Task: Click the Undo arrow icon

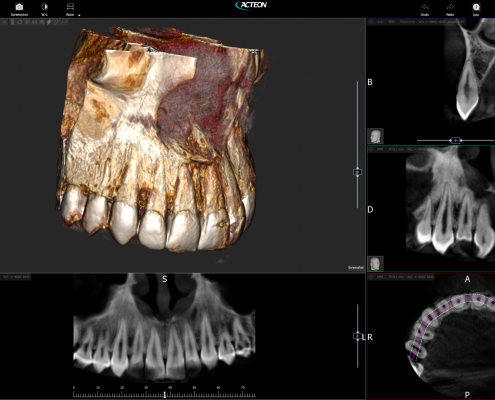Action: pos(425,7)
